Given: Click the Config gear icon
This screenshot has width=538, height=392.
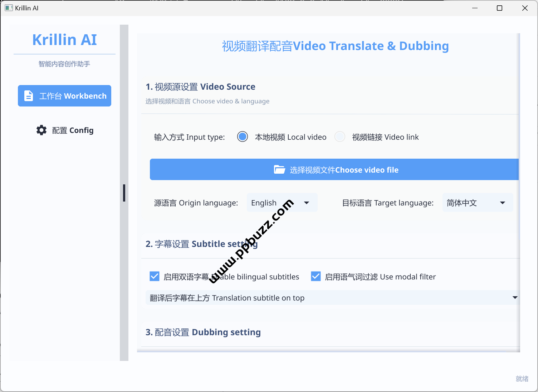Looking at the screenshot, I should [x=41, y=130].
